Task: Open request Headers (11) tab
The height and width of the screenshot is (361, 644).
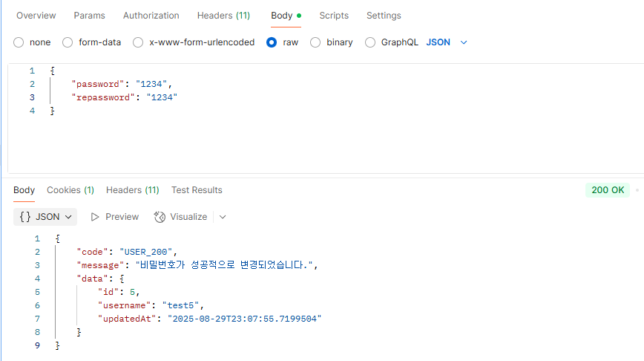Action: pos(223,16)
